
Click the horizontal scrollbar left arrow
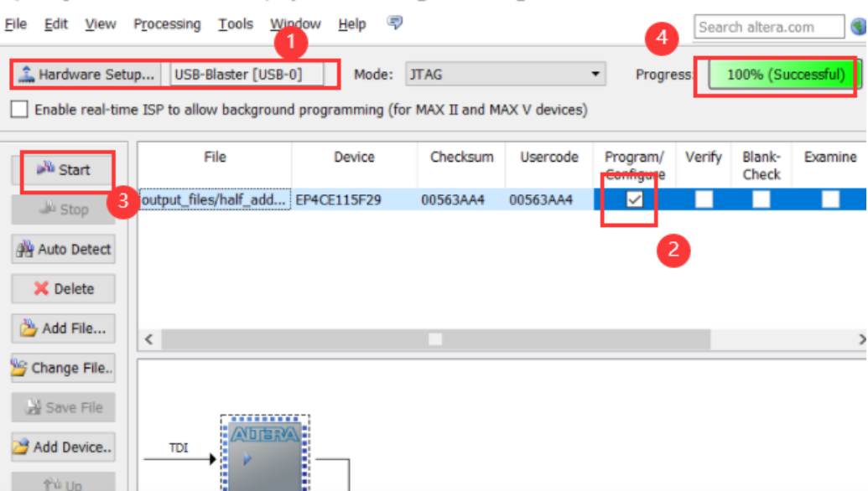[x=149, y=339]
